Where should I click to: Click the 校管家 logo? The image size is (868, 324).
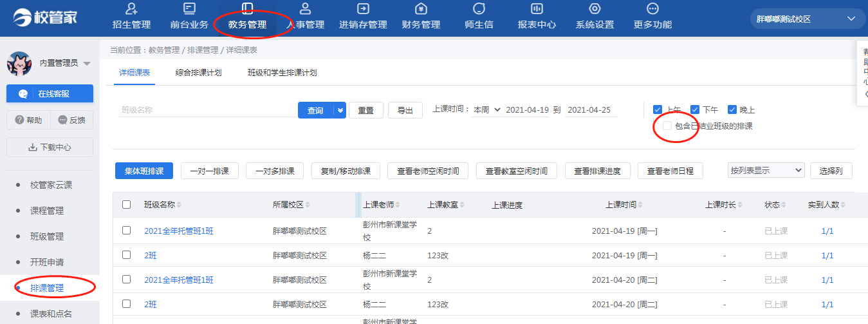tap(45, 17)
